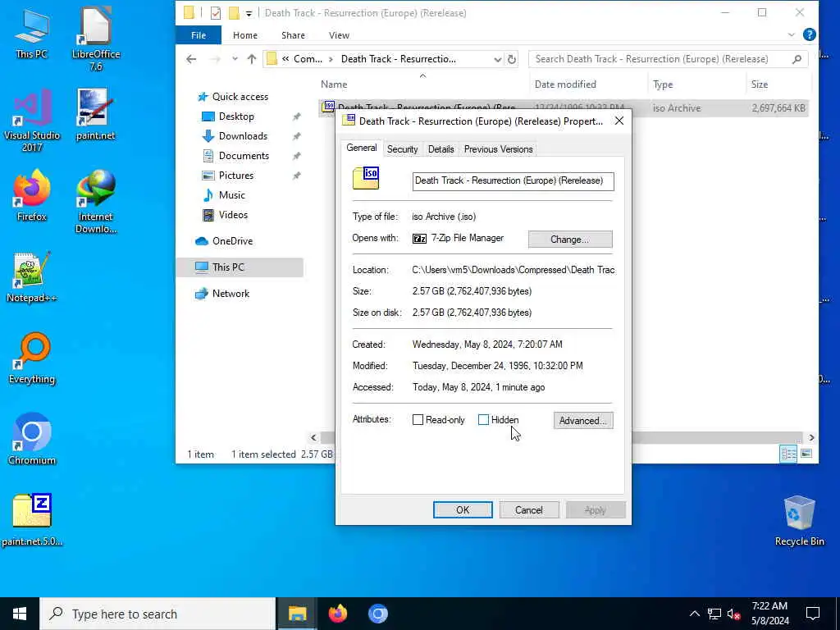Click New folder quick access toolbar icon
The width and height of the screenshot is (840, 630).
[x=234, y=13]
